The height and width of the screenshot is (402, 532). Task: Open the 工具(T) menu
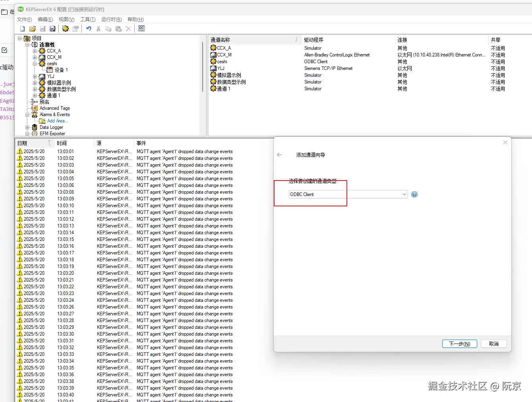[x=88, y=19]
